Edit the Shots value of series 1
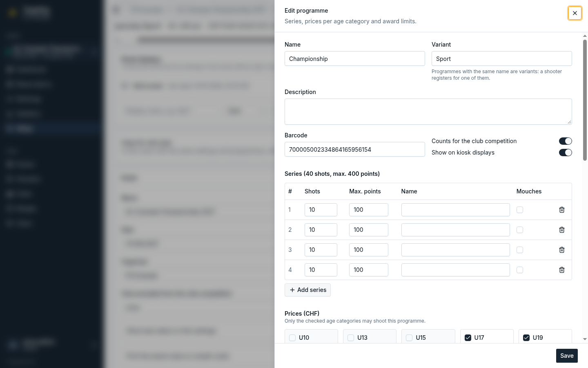This screenshot has height=368, width=588. tap(321, 210)
